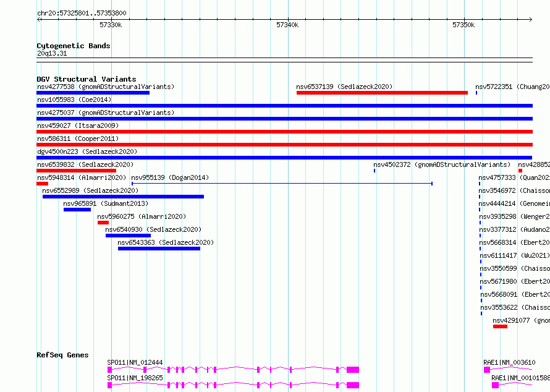Select the blue bar under nsv1055983 Coe2014
The width and height of the screenshot is (550, 392).
(x=284, y=106)
